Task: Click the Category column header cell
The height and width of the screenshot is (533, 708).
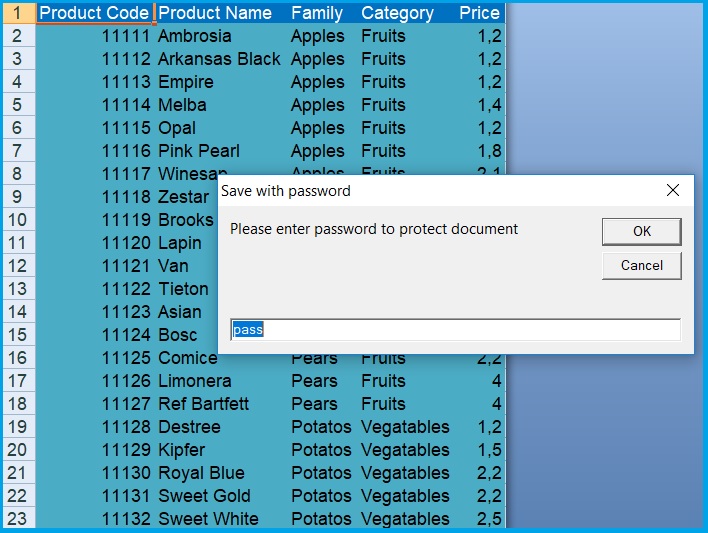Action: (397, 13)
